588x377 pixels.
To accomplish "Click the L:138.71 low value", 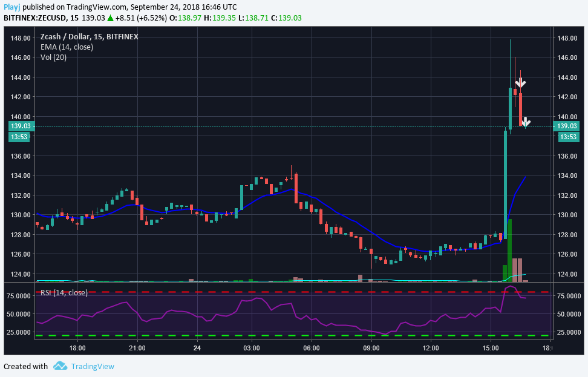I will (253, 18).
